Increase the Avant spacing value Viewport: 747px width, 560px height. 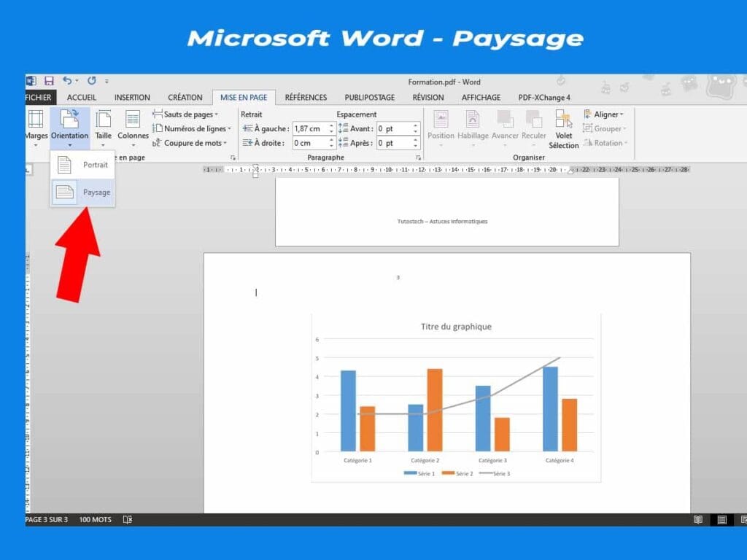tap(416, 125)
